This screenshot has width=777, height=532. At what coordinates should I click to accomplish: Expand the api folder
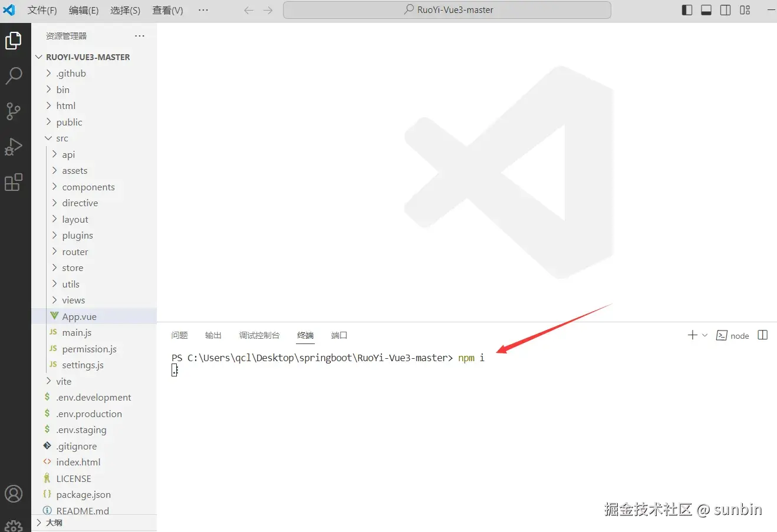94,154
